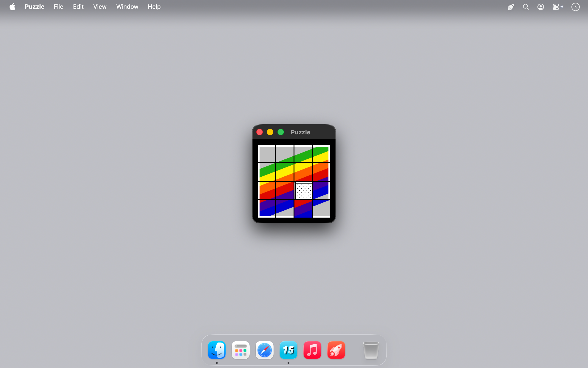
Task: Open Music from the Dock
Action: coord(312,350)
